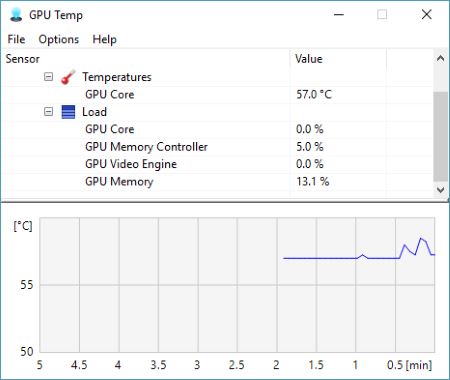
Task: Click the scrollbar down arrow
Action: [x=440, y=190]
